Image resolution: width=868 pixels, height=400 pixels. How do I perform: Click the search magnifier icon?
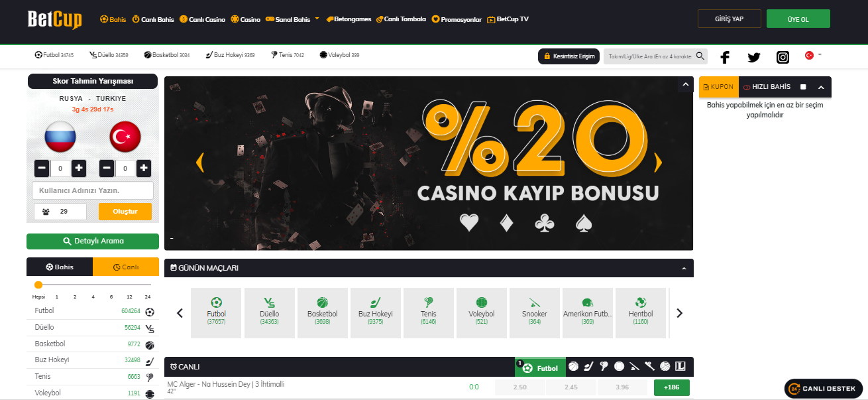tap(700, 56)
